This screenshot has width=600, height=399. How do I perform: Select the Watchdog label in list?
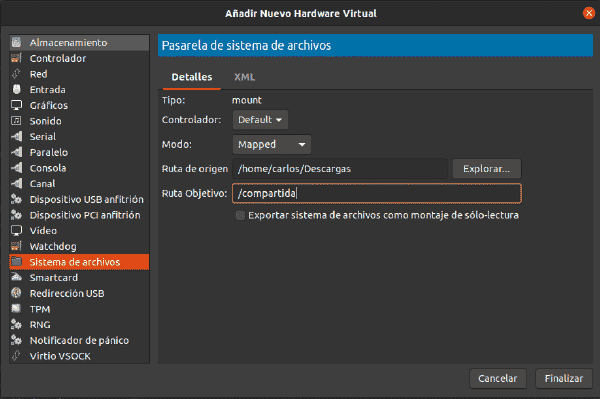pos(53,246)
